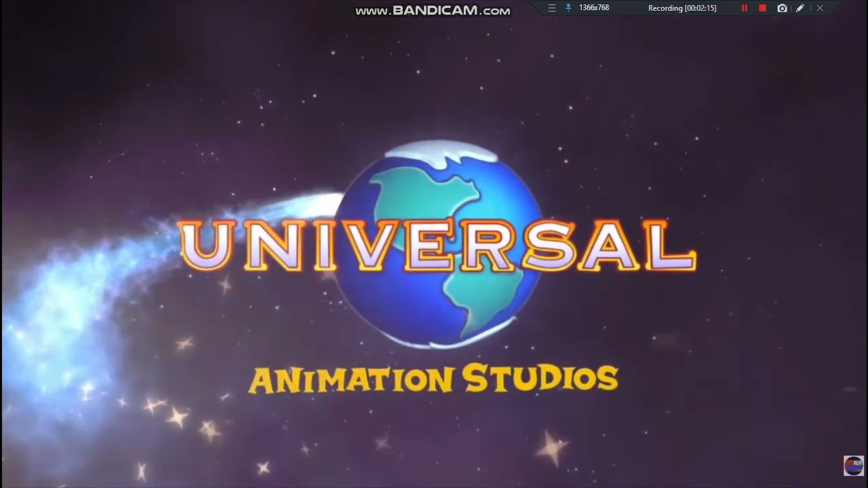Toggle the blue pin icon

[x=568, y=8]
